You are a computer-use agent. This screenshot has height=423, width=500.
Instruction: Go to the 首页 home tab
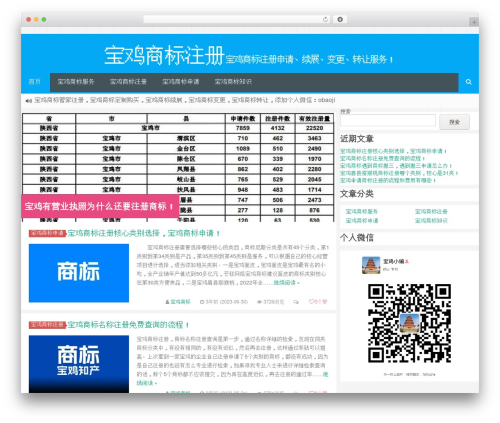(x=35, y=82)
